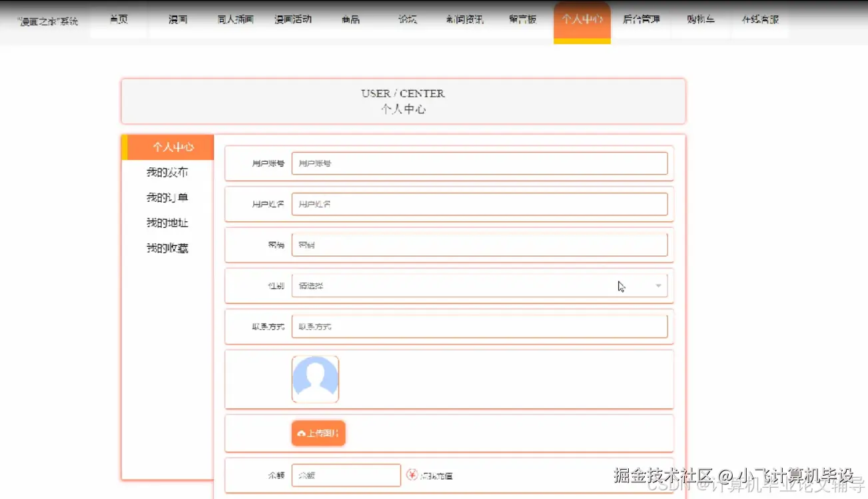This screenshot has height=499, width=868.
Task: Focus the 用户姓名 input field
Action: click(x=480, y=205)
